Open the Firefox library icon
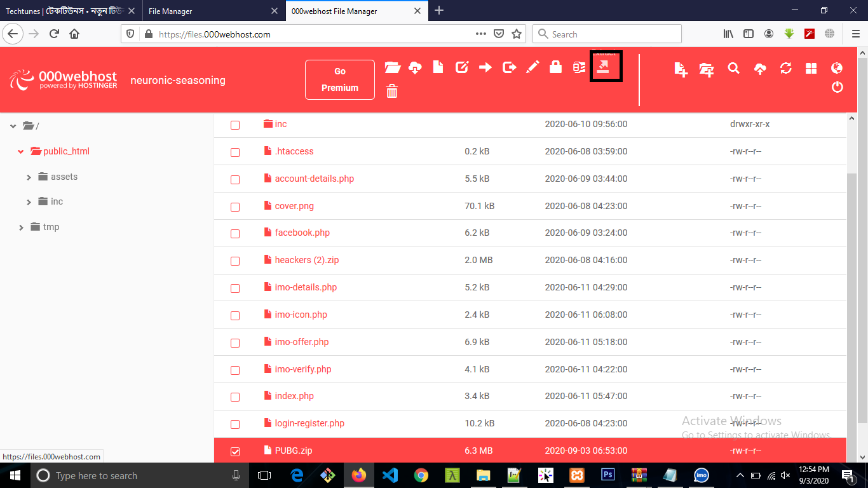Screen dimensions: 868x488 click(x=728, y=34)
